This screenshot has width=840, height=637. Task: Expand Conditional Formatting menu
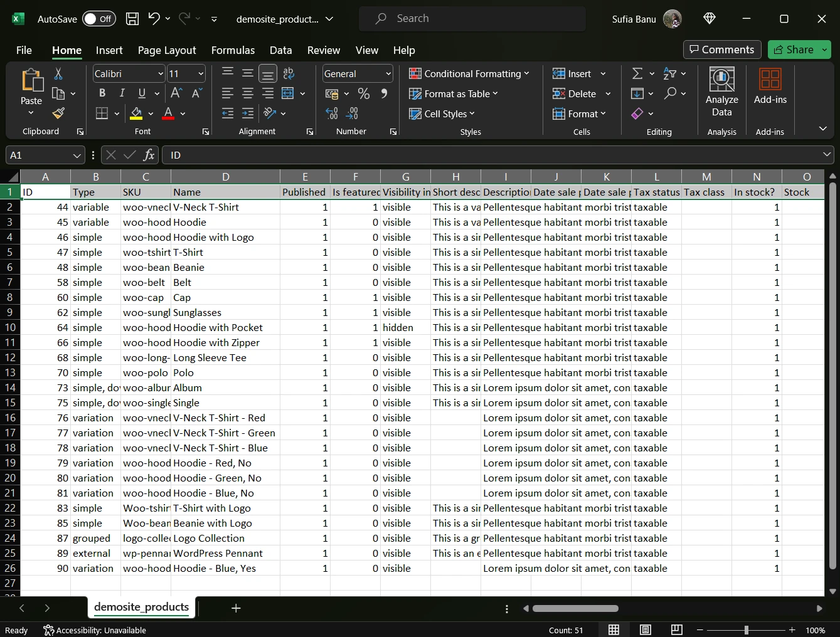coord(469,74)
